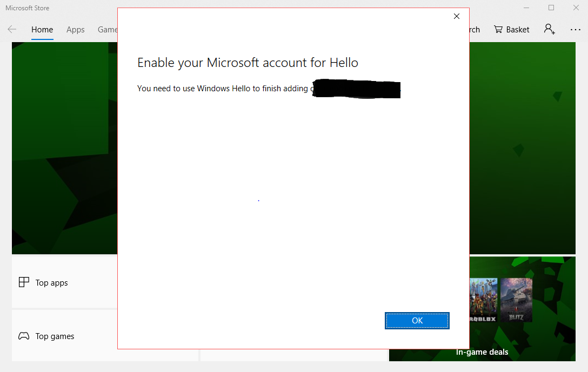The height and width of the screenshot is (372, 588).
Task: Dismiss the Windows Hello dialog
Action: pos(456,16)
